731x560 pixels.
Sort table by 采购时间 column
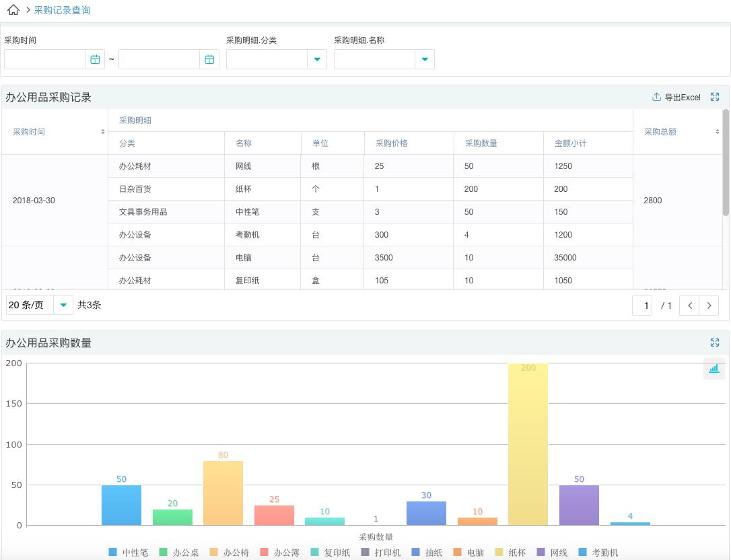tap(103, 132)
